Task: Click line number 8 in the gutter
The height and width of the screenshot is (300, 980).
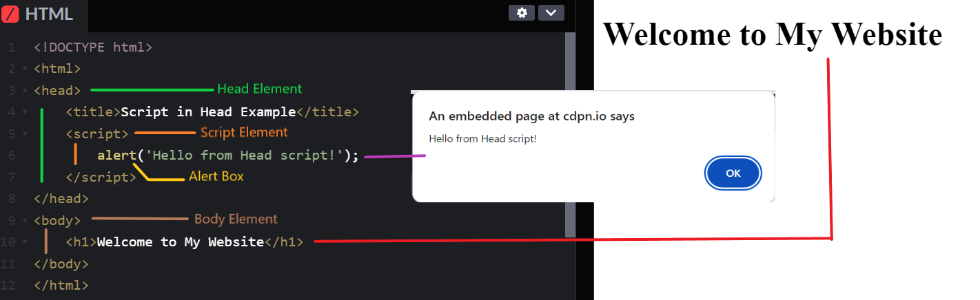Action: pos(12,199)
